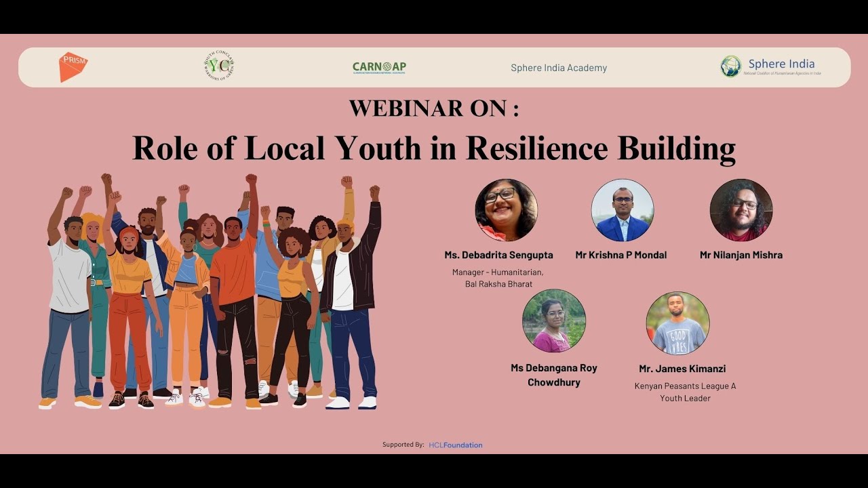Click Mr. James Kimanzi's photo
Image resolution: width=868 pixels, height=488 pixels.
tap(678, 323)
